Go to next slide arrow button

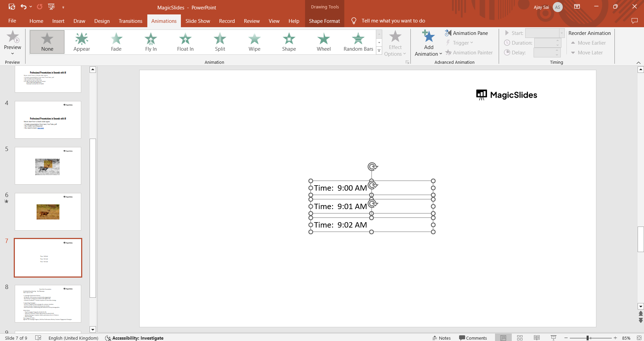pyautogui.click(x=641, y=321)
